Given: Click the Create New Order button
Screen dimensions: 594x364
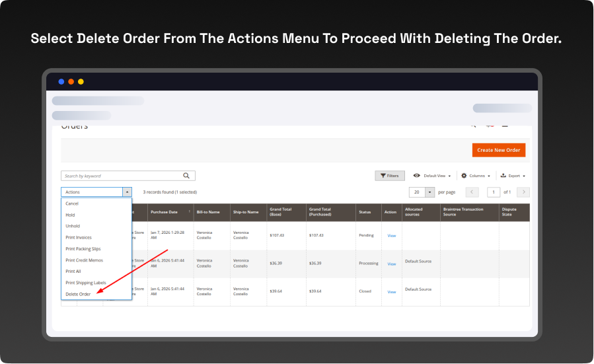Looking at the screenshot, I should click(x=498, y=150).
